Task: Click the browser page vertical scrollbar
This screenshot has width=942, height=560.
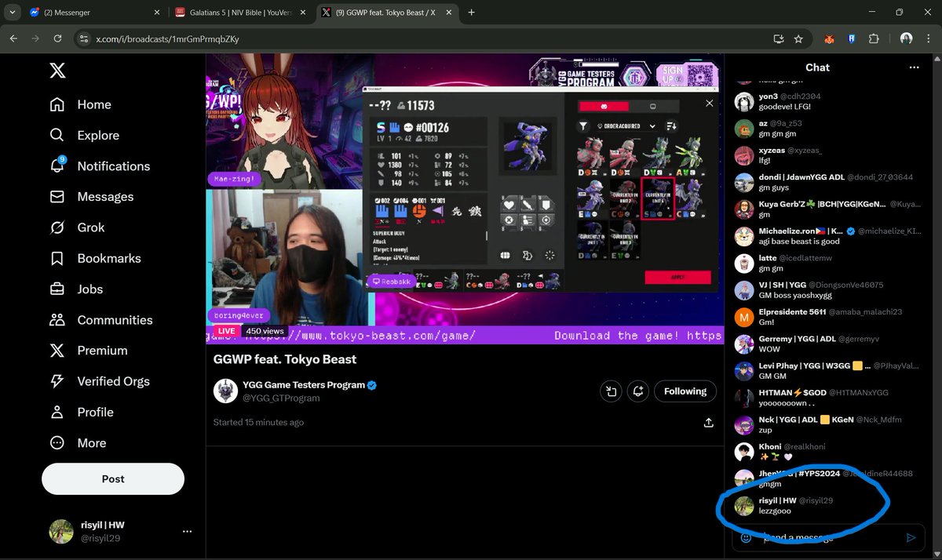Action: click(937, 306)
